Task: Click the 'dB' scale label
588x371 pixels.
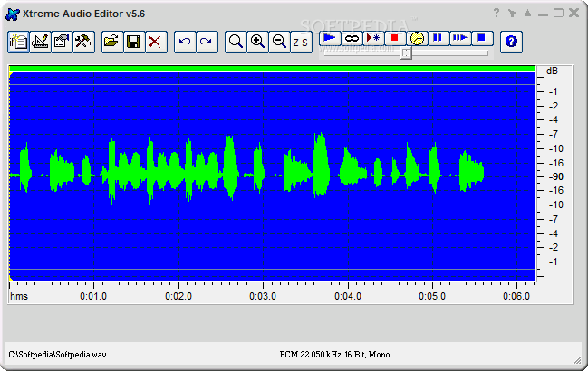Action: tap(552, 71)
